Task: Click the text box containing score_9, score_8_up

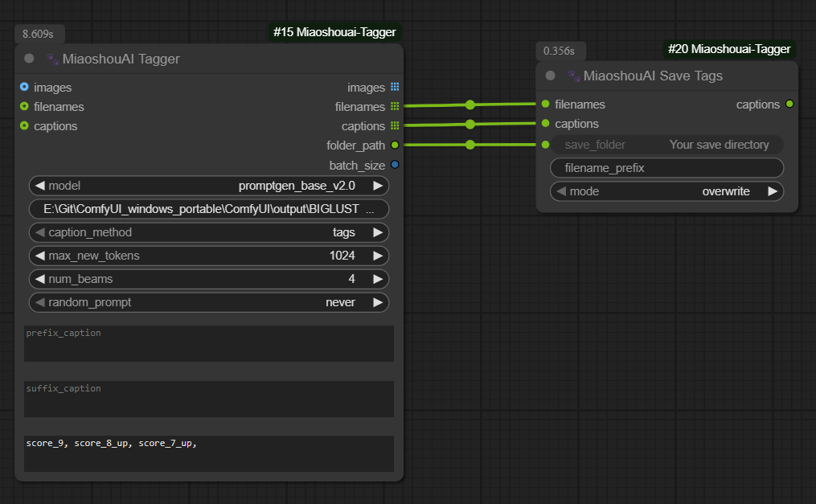Action: pos(209,453)
